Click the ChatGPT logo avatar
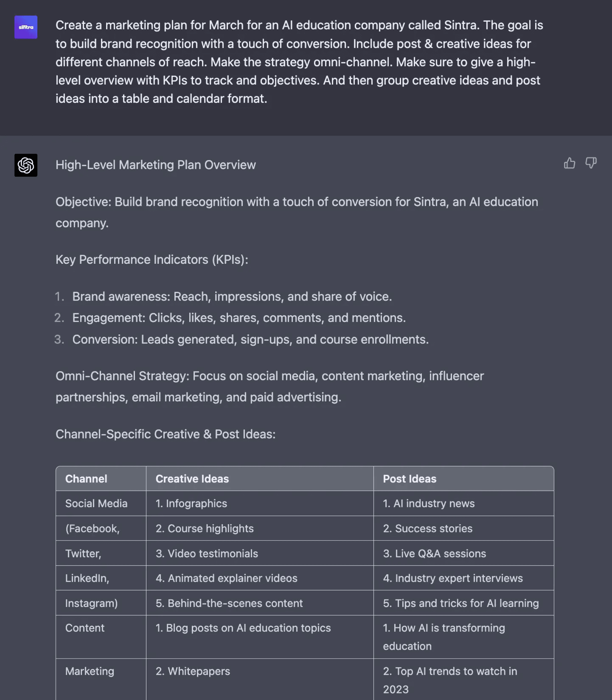The height and width of the screenshot is (700, 612). tap(26, 165)
